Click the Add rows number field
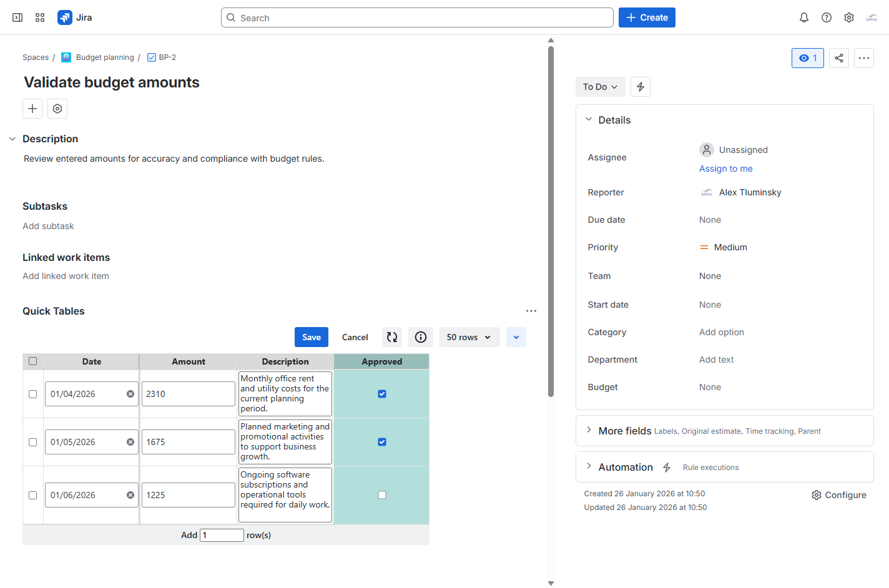889x588 pixels. [x=222, y=535]
